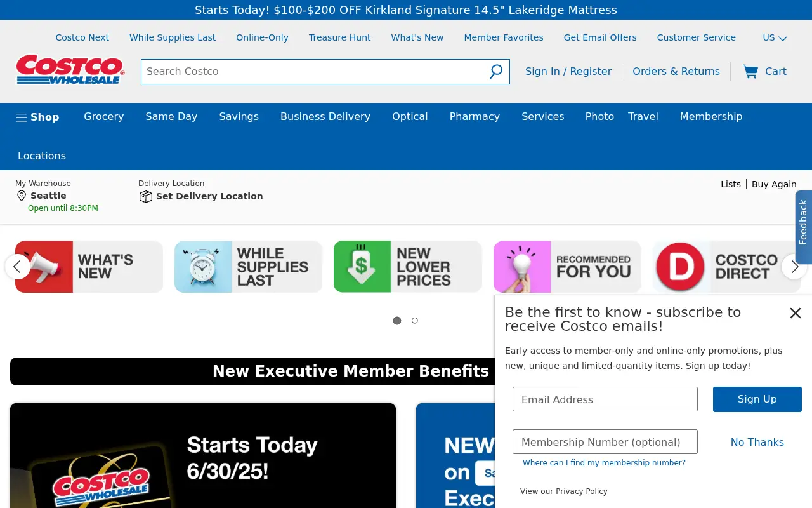Click the Lakeridge Mattress promo banner

coord(406,10)
